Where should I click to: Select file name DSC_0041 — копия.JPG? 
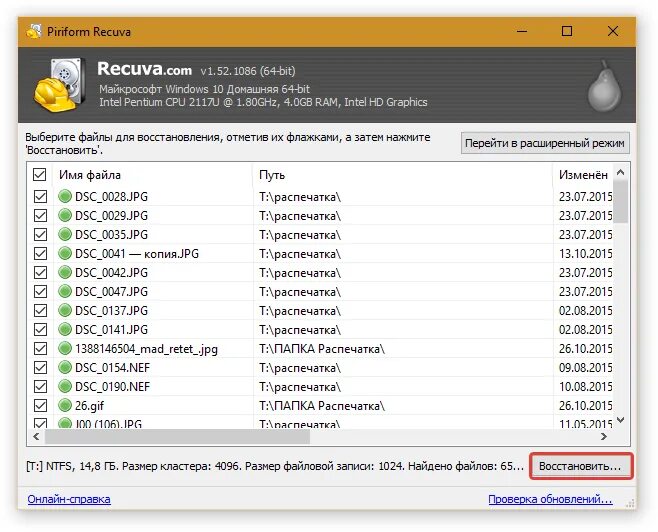[137, 254]
